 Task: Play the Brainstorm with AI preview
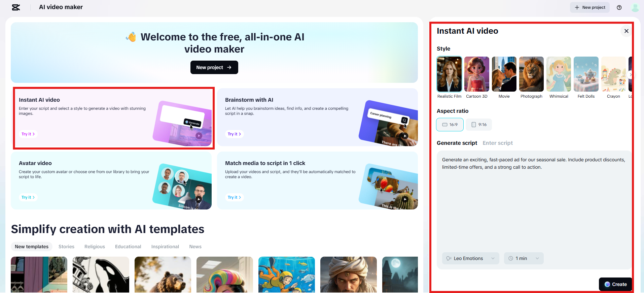point(405,136)
